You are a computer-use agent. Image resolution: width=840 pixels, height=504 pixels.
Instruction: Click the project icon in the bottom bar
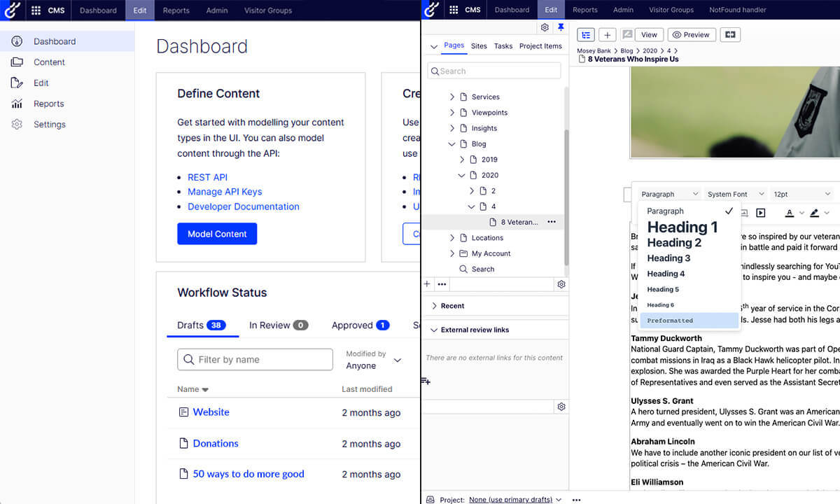pos(429,500)
